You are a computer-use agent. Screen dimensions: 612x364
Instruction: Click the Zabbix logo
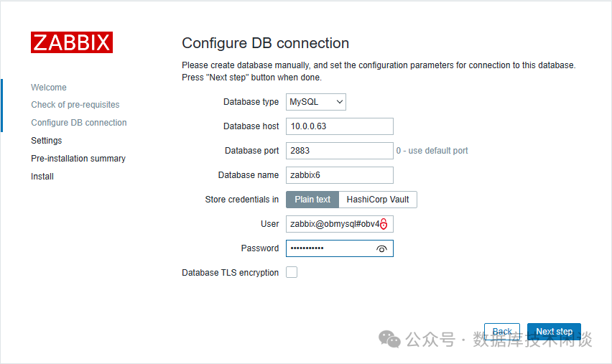72,42
